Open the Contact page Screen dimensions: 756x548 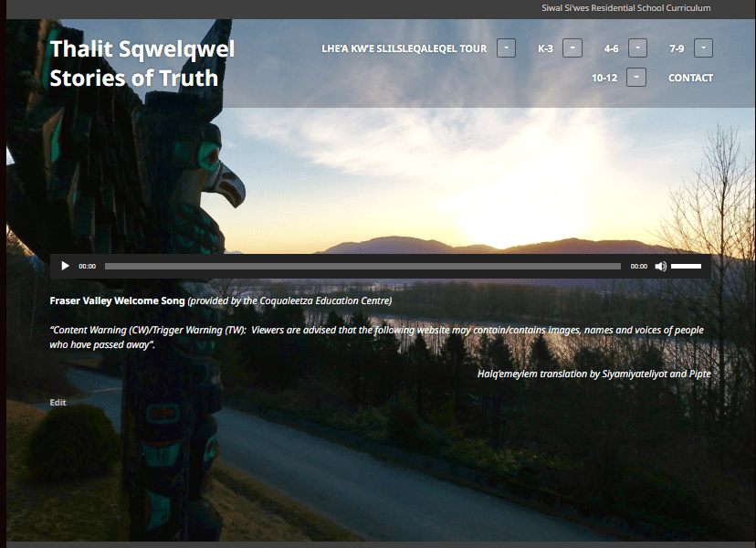pyautogui.click(x=690, y=78)
